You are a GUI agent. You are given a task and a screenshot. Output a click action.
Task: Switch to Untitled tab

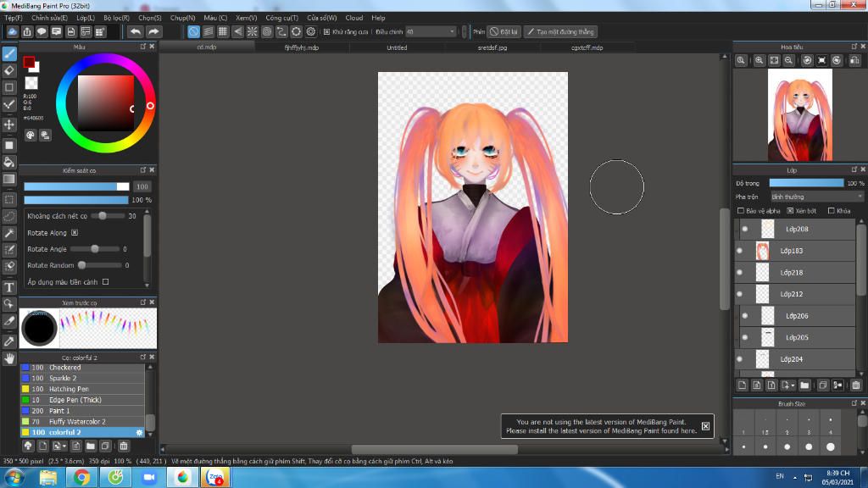tap(397, 47)
